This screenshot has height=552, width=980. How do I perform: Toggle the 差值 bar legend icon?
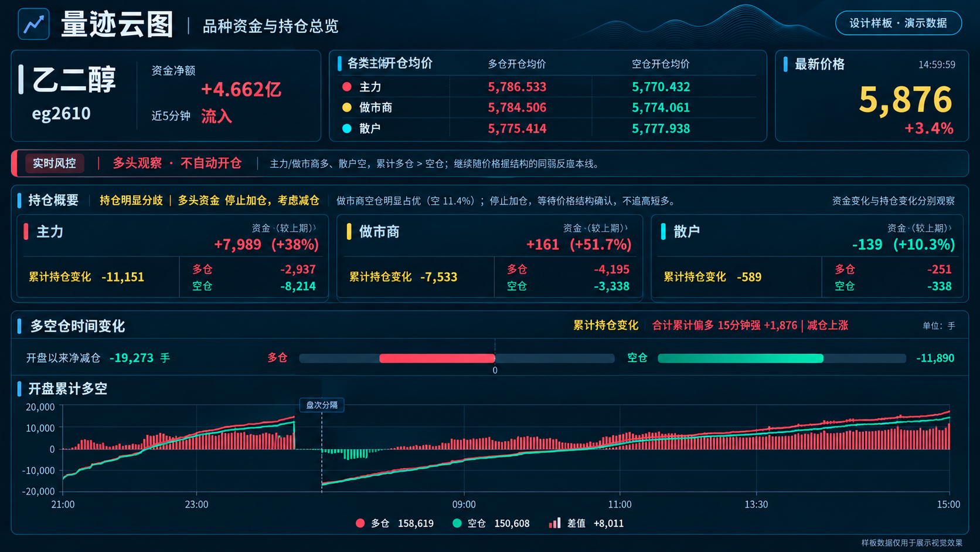554,523
